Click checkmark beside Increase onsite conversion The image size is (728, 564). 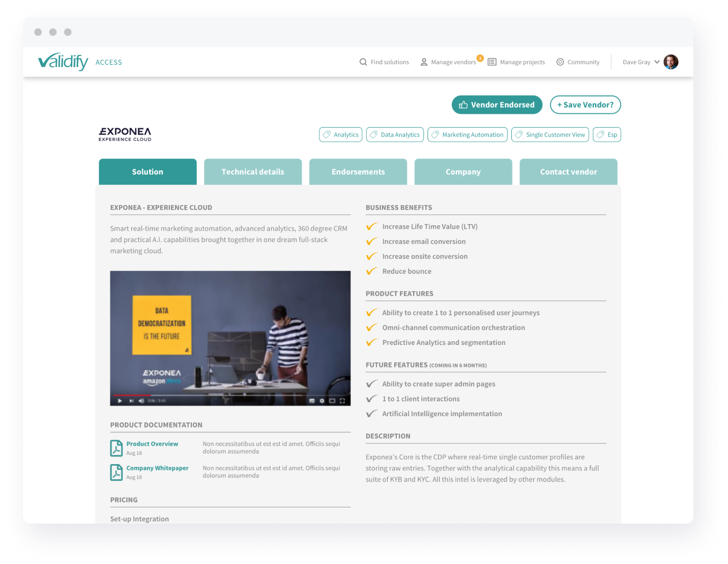372,256
